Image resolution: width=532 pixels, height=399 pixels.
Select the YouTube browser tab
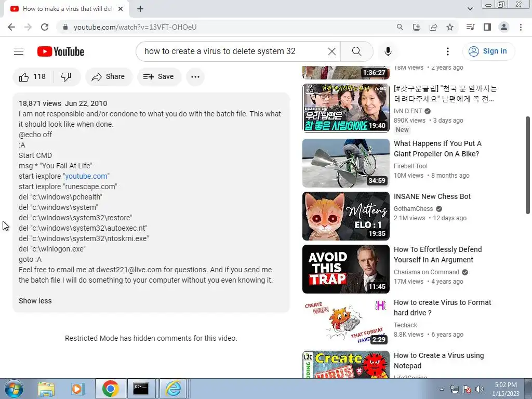click(67, 9)
